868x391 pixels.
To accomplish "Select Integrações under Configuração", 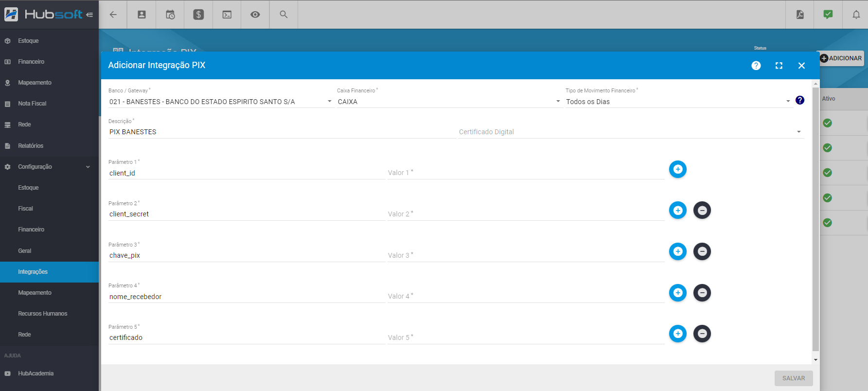I will coord(49,272).
